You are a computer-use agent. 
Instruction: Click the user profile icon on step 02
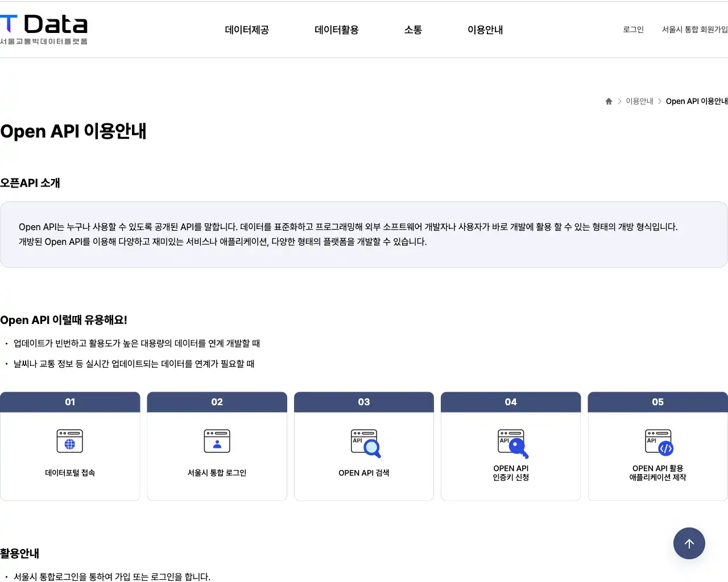217,441
